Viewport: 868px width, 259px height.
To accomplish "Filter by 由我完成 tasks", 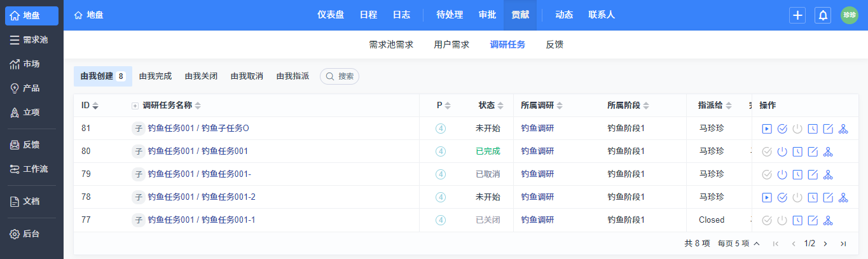I will coord(155,76).
